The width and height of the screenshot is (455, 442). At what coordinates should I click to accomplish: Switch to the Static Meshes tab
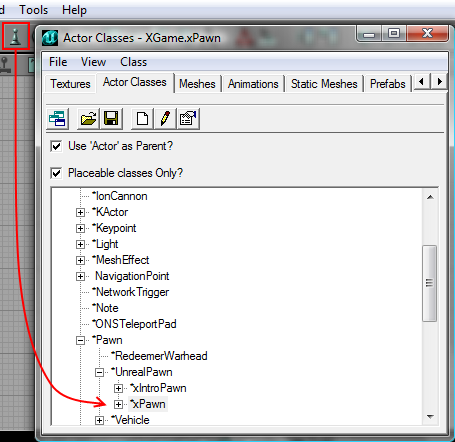324,84
